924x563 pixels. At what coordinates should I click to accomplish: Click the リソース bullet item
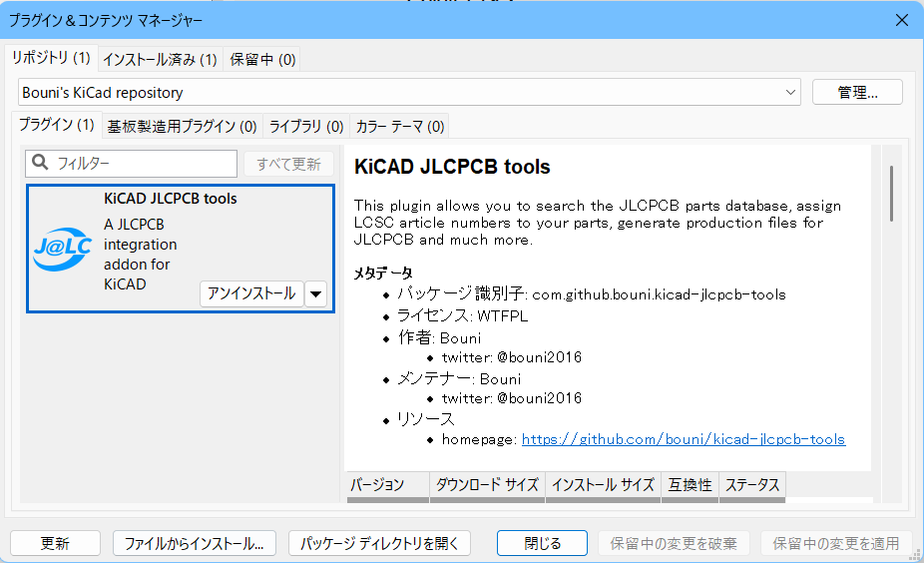click(425, 419)
